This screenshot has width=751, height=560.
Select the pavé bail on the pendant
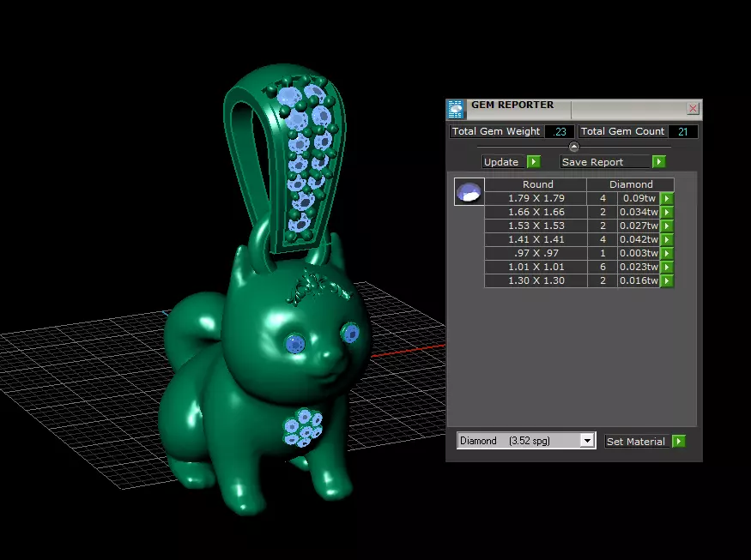tap(284, 158)
